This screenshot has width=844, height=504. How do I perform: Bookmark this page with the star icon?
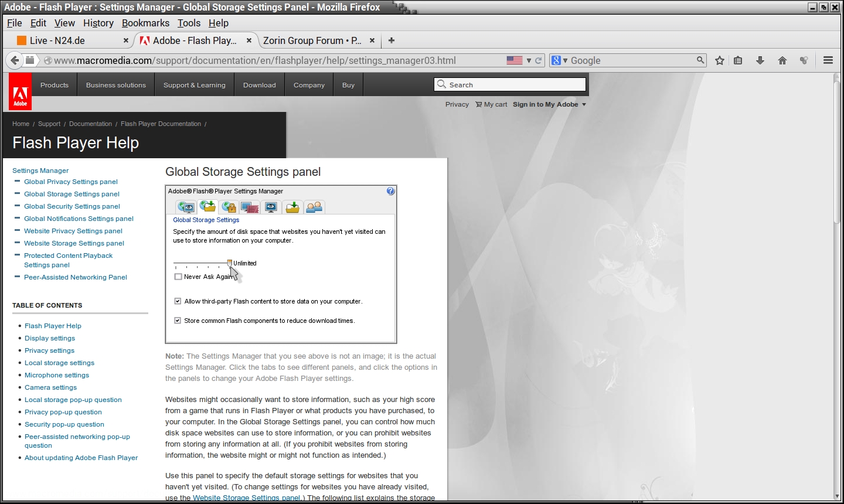pos(720,60)
